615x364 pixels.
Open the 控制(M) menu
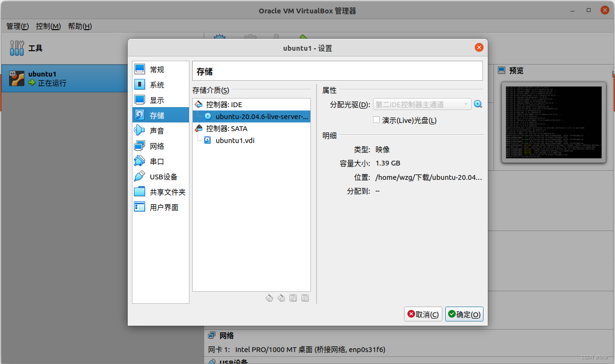[48, 26]
